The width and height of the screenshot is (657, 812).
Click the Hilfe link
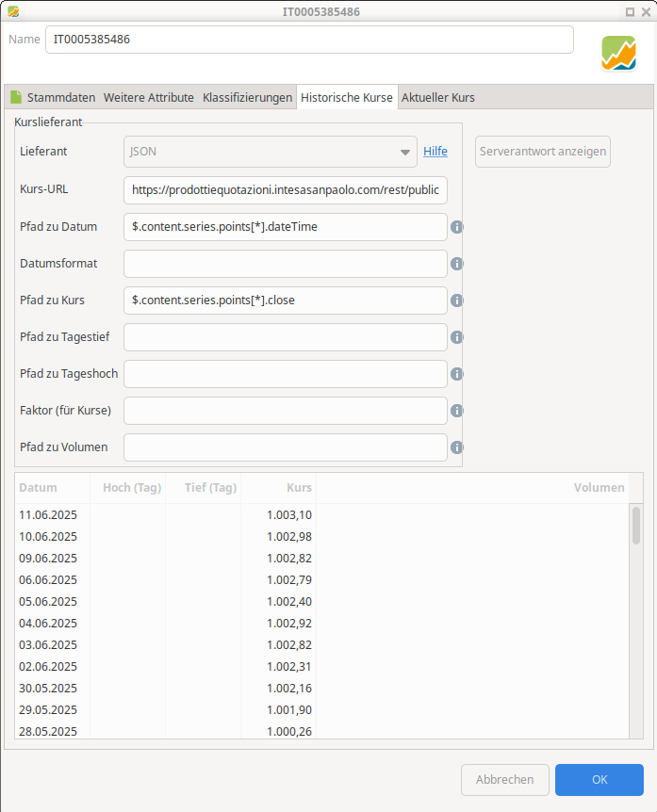click(x=435, y=152)
